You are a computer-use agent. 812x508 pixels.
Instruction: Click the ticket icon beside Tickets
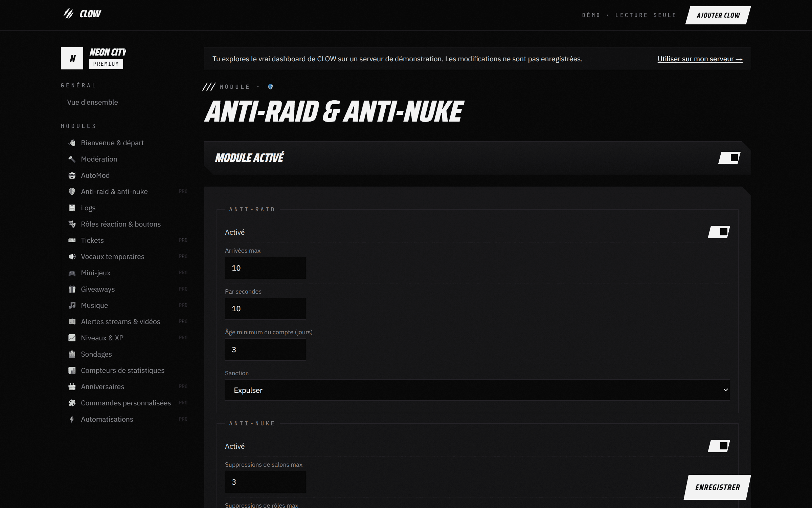pyautogui.click(x=72, y=240)
